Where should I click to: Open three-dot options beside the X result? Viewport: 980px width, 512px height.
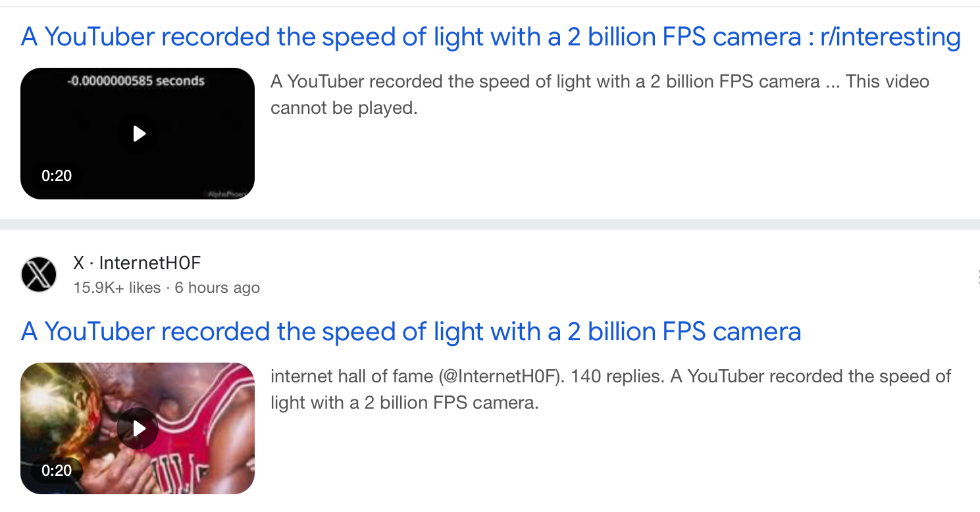pyautogui.click(x=978, y=276)
